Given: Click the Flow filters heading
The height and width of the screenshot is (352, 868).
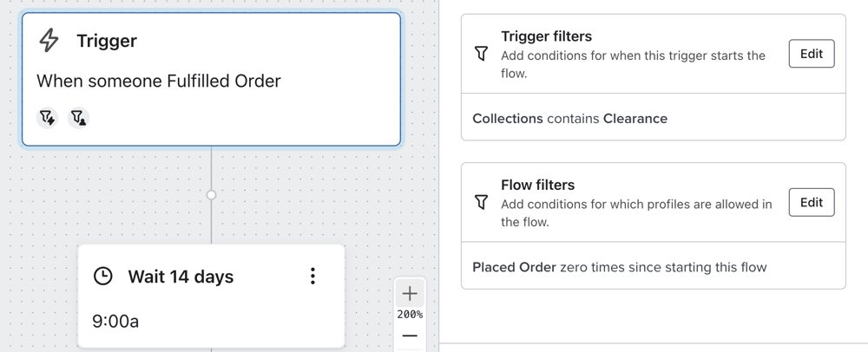Looking at the screenshot, I should point(537,185).
